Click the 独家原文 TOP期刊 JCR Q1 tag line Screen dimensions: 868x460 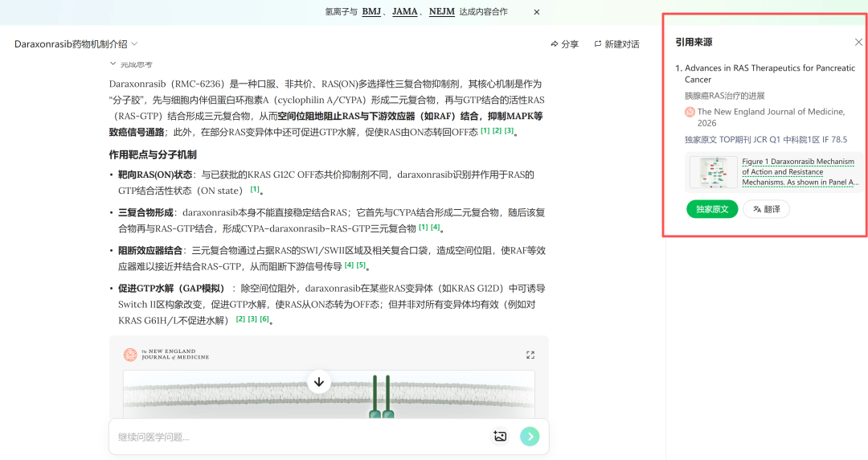click(x=766, y=140)
